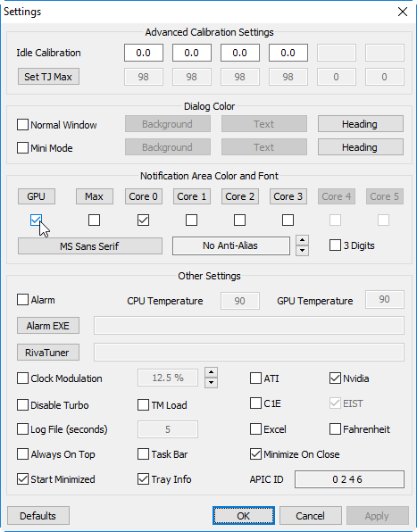
Task: Choose Core 0 notification color button
Action: point(143,196)
